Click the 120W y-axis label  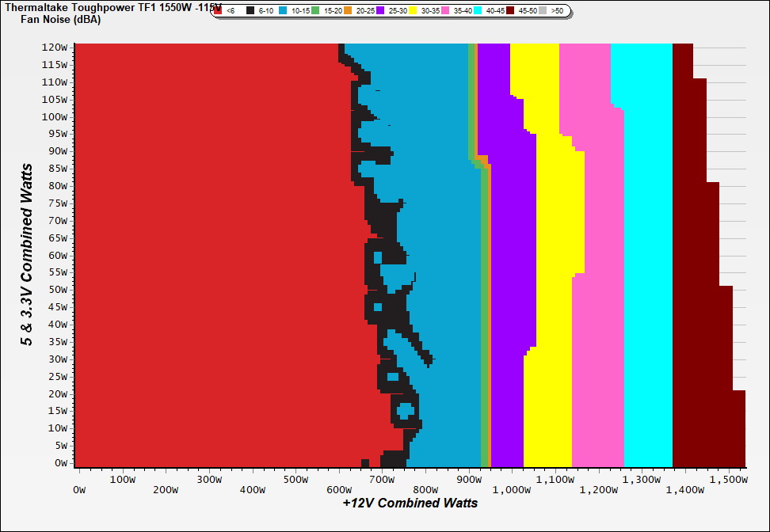pos(55,47)
